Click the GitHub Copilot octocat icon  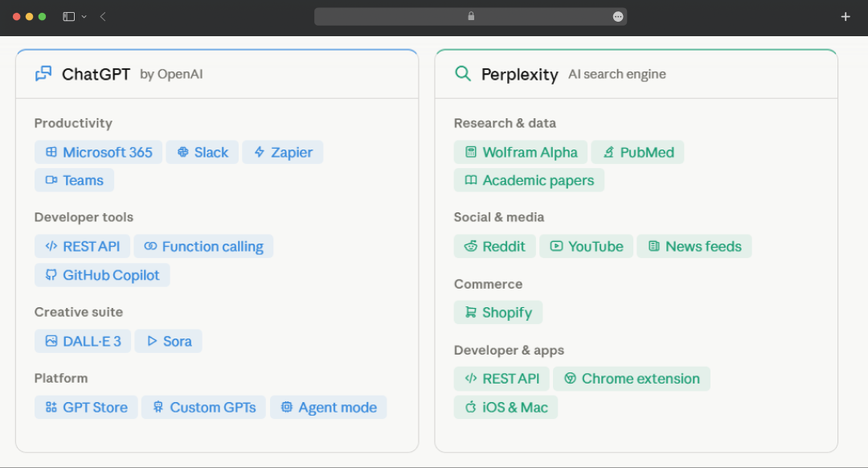click(x=51, y=275)
